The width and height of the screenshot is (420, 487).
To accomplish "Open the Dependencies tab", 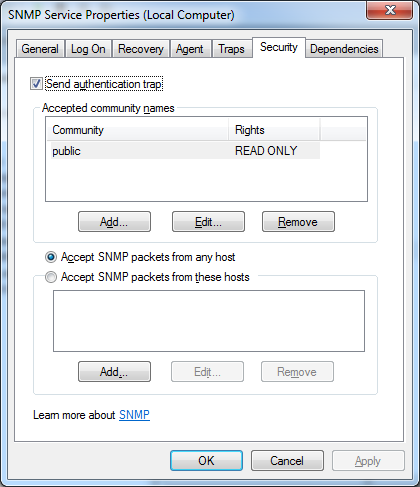I will point(344,49).
